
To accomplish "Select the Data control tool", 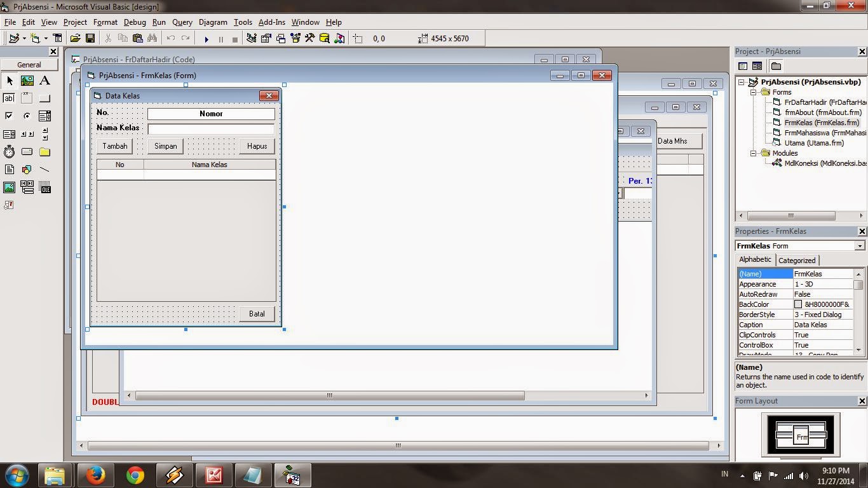I will (x=27, y=187).
